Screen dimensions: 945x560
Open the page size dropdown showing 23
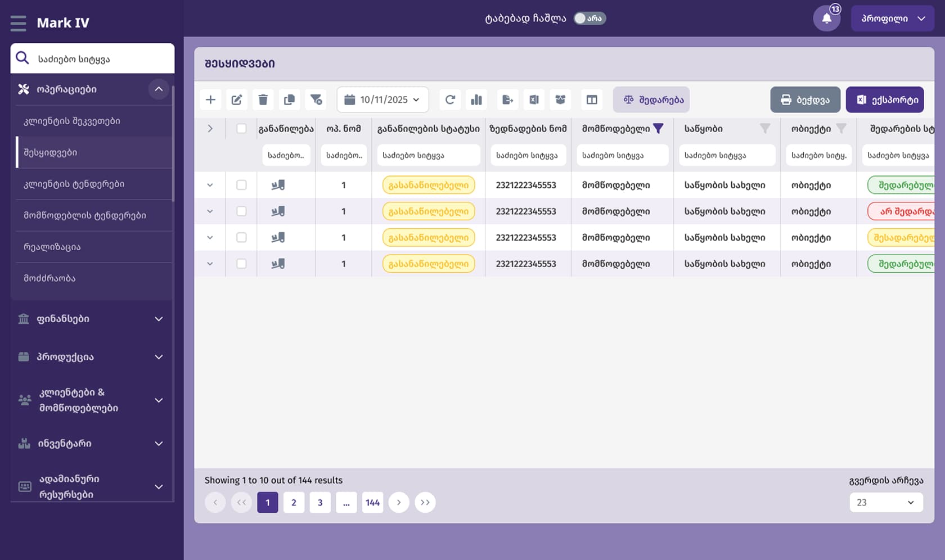(x=886, y=502)
